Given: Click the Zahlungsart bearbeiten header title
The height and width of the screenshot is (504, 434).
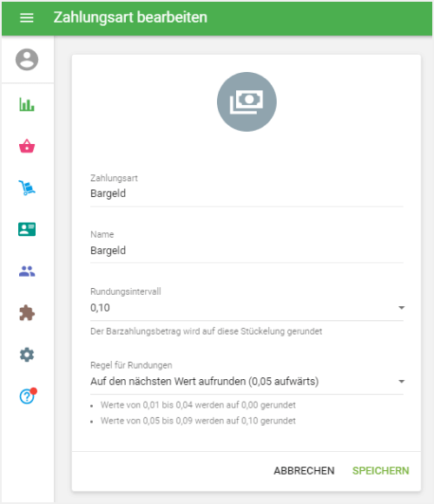Looking at the screenshot, I should (x=130, y=17).
